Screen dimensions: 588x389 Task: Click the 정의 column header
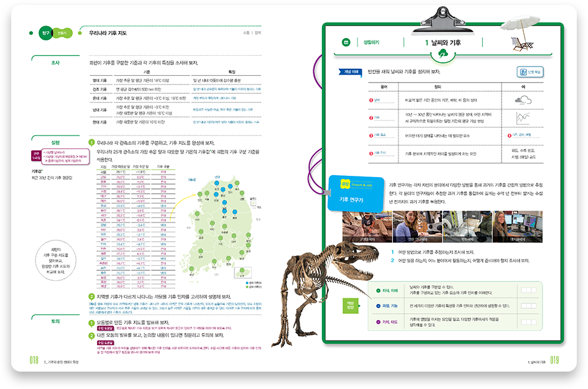pyautogui.click(x=438, y=87)
